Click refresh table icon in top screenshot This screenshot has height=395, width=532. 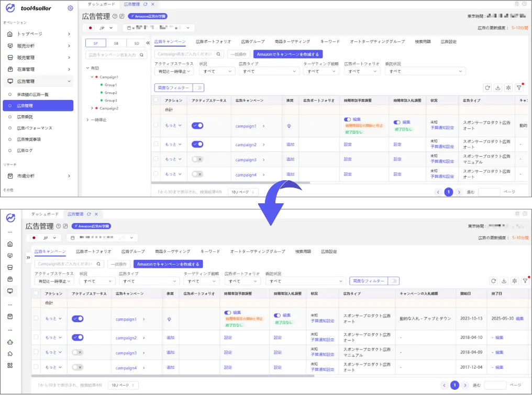click(x=487, y=88)
